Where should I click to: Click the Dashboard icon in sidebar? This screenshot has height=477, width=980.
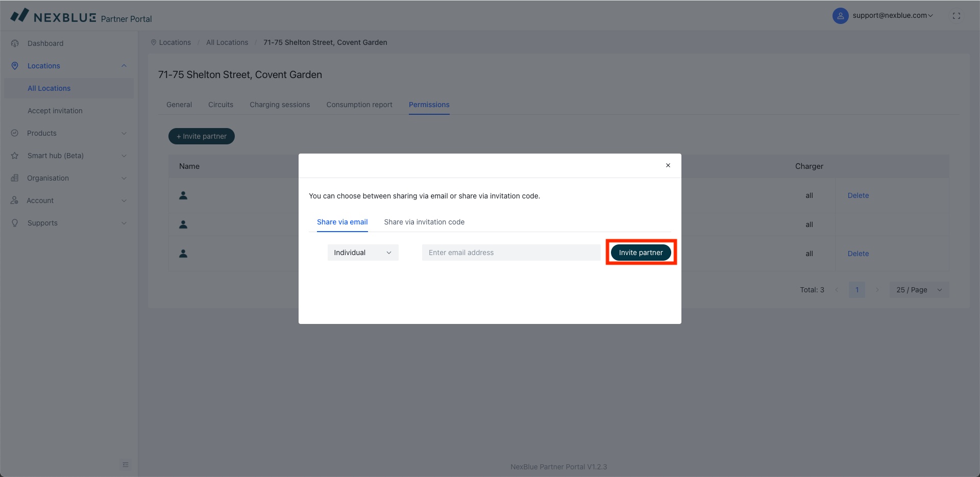coord(15,43)
